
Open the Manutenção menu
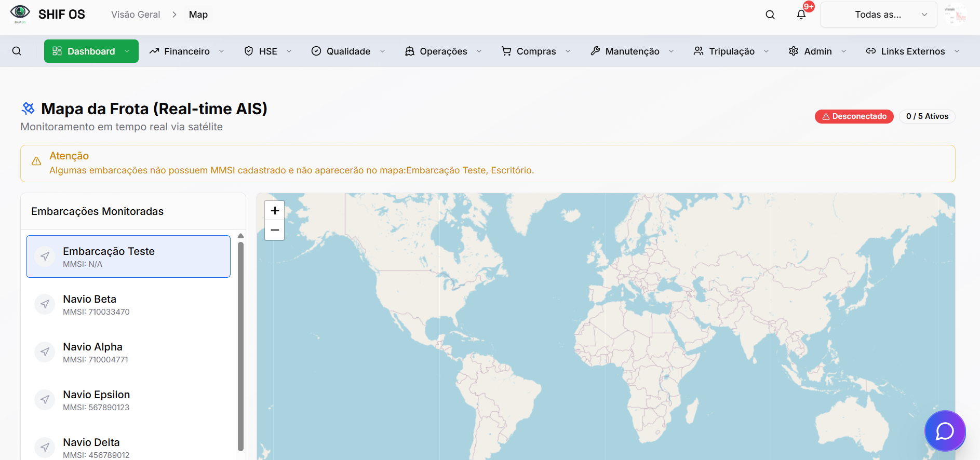click(x=632, y=51)
